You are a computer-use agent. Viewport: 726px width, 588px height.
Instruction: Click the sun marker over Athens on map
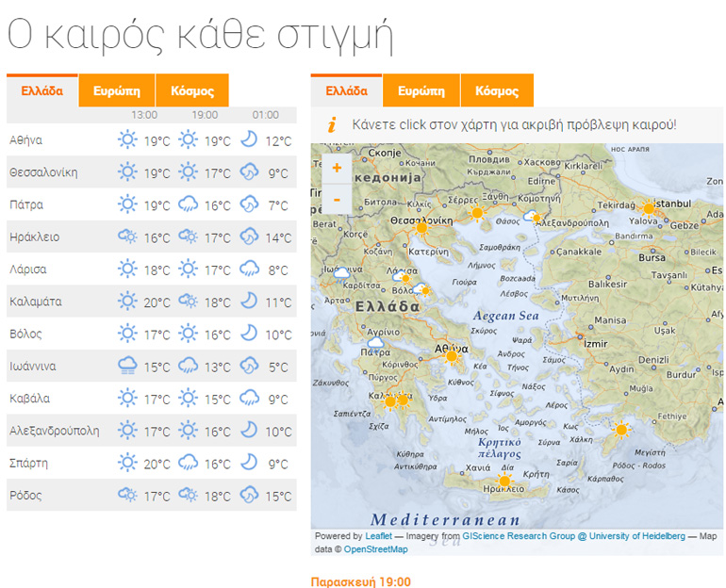[x=452, y=355]
